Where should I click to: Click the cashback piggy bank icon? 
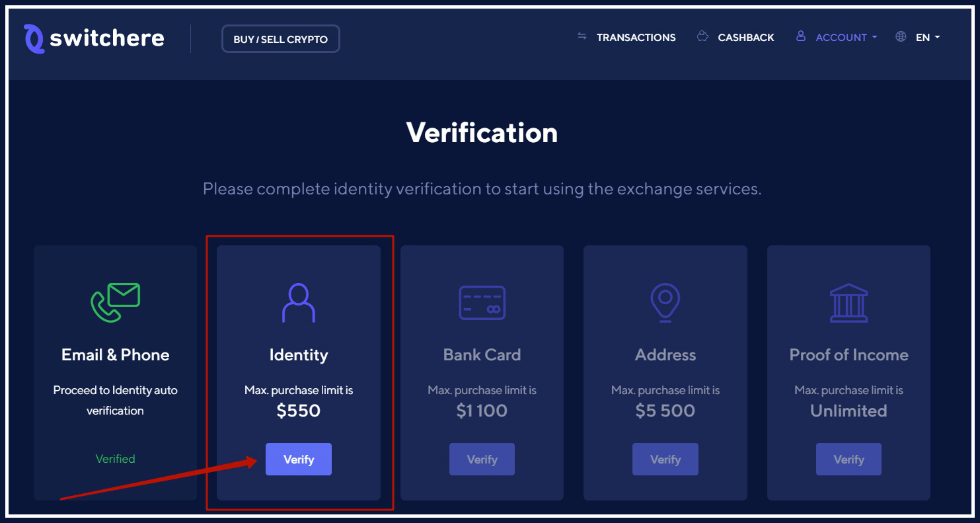[702, 36]
